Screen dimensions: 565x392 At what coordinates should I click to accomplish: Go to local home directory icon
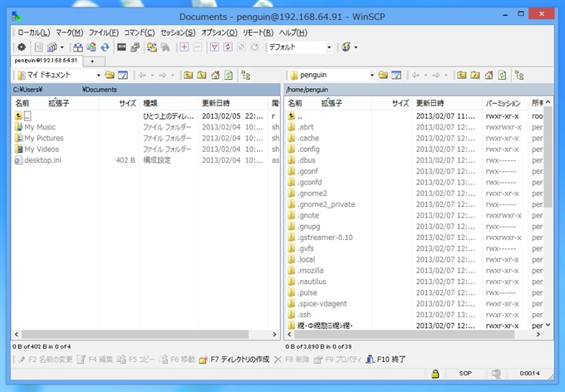(x=215, y=76)
